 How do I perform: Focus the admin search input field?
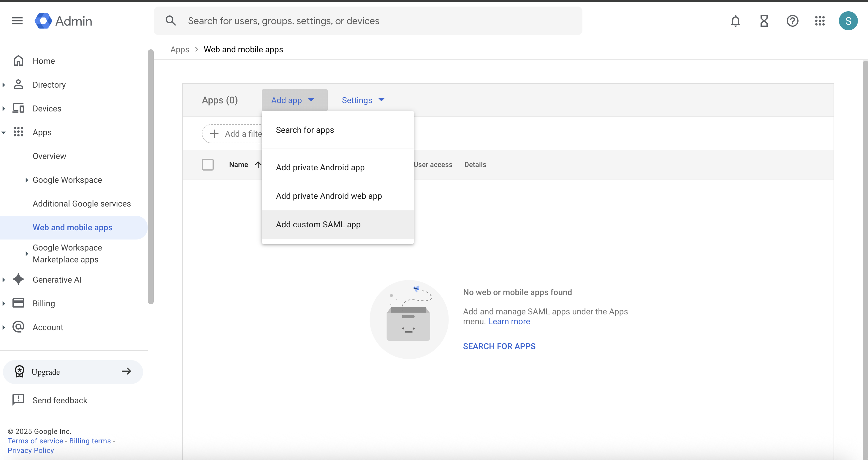[x=368, y=21]
